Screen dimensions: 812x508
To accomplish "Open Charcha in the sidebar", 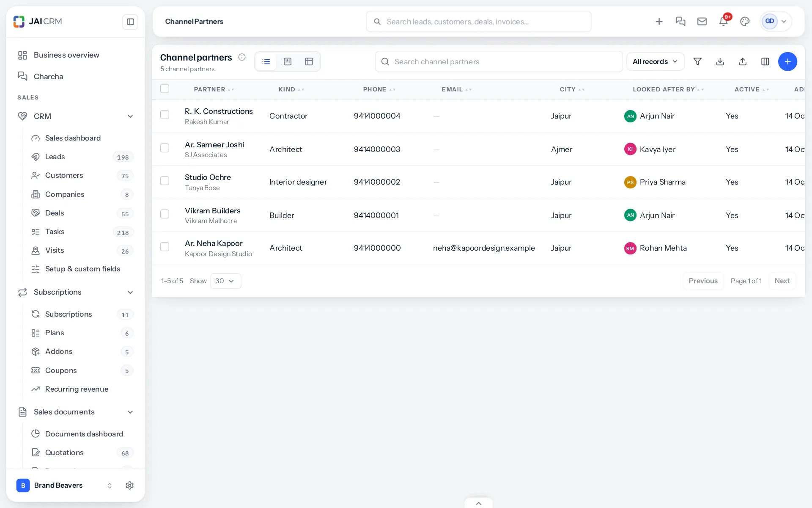I will pos(75,77).
